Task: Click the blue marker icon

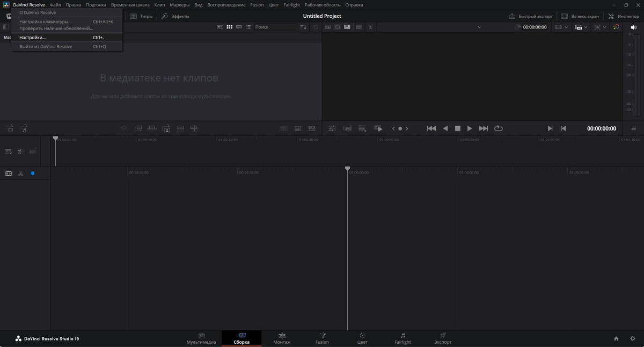Action: 33,173
